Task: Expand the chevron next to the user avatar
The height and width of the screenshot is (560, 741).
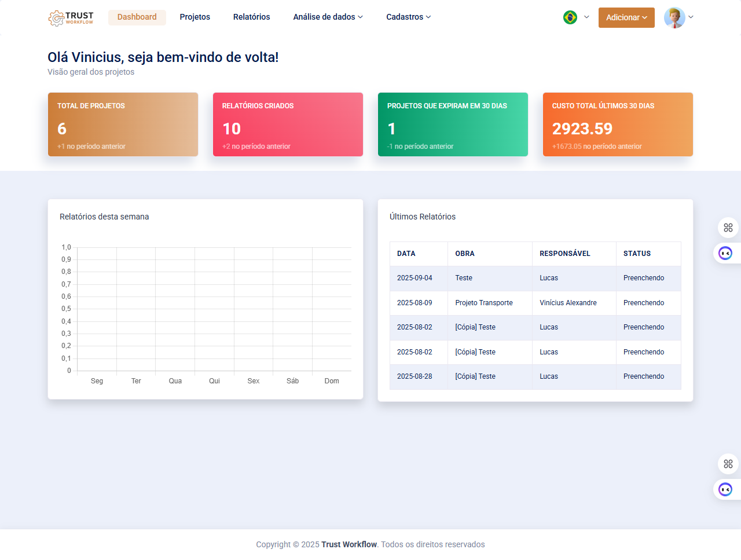Action: pyautogui.click(x=691, y=17)
